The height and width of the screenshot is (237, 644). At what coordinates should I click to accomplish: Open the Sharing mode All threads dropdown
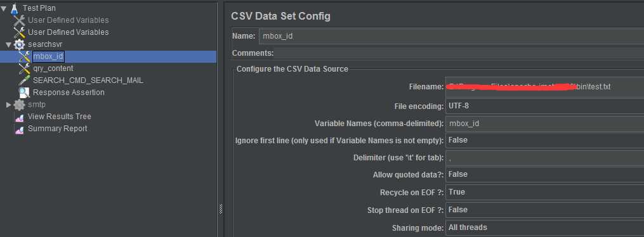544,227
